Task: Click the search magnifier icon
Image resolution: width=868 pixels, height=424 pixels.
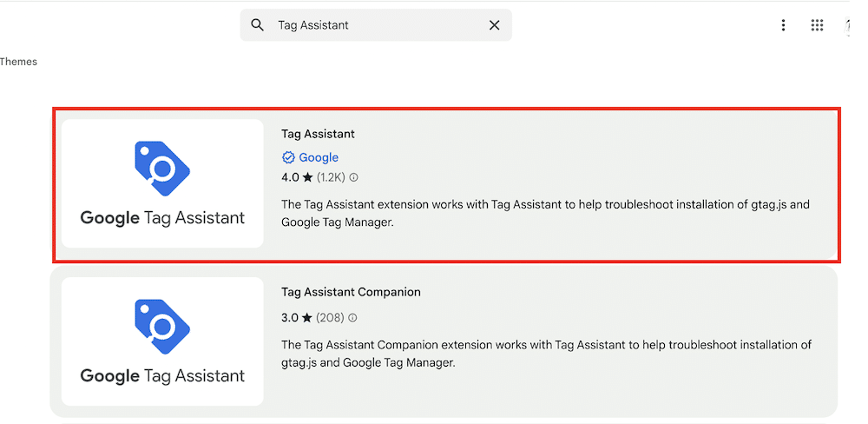Action: coord(257,25)
